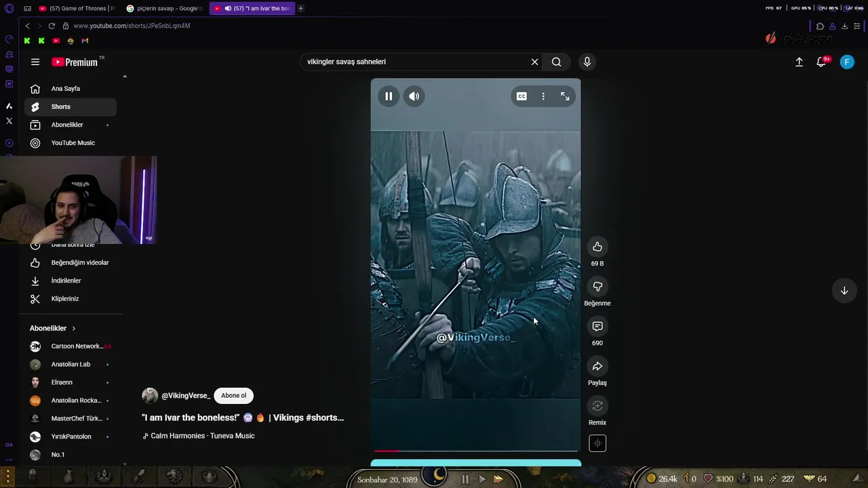Go back with browser back arrow
This screenshot has width=868, height=488.
click(27, 26)
